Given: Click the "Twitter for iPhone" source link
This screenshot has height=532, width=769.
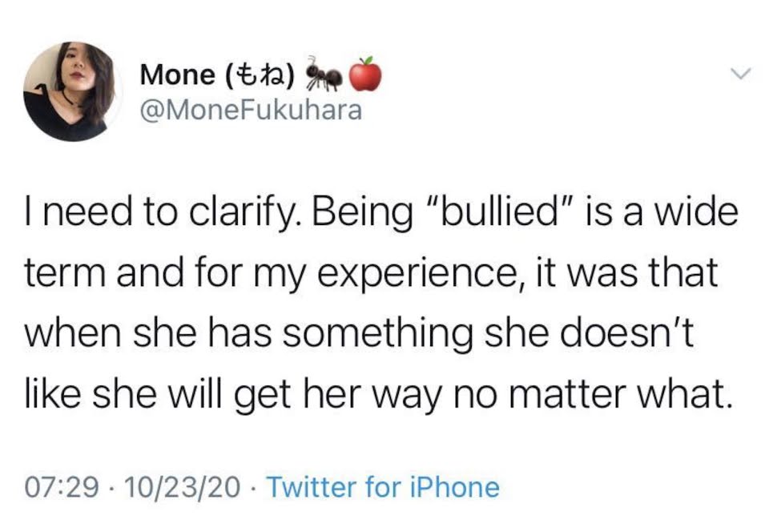Looking at the screenshot, I should click(x=382, y=487).
